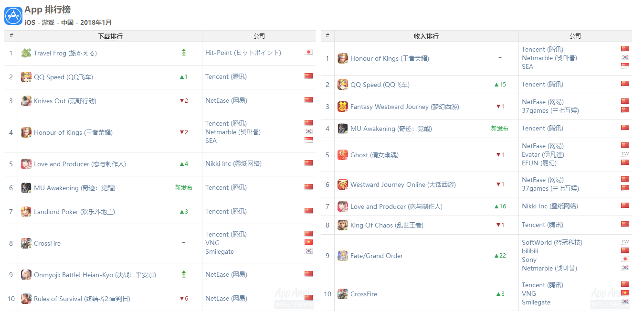
Task: Click the 下载排行 column header
Action: [x=110, y=36]
